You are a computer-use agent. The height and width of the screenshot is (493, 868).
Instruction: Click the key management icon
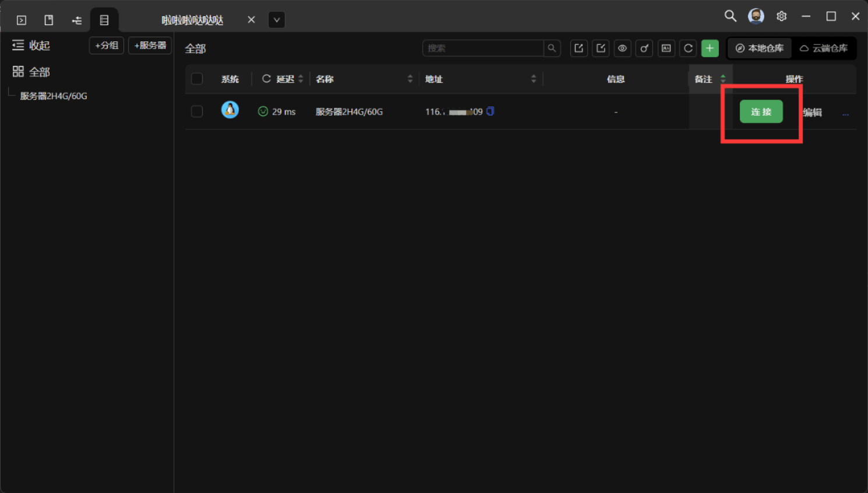(x=644, y=48)
